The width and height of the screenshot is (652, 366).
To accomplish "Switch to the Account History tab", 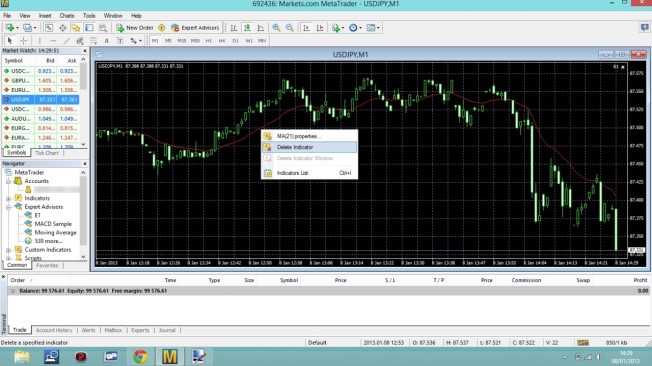I will (x=54, y=330).
